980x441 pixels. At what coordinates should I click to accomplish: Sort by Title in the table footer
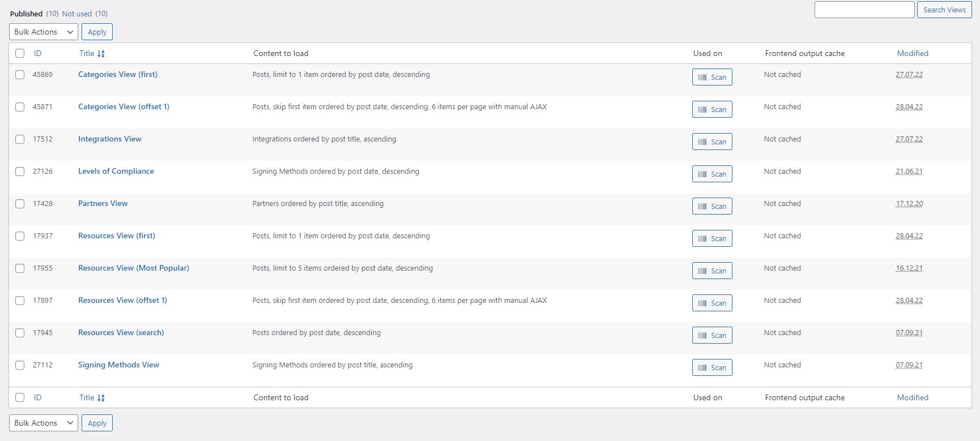coord(92,397)
